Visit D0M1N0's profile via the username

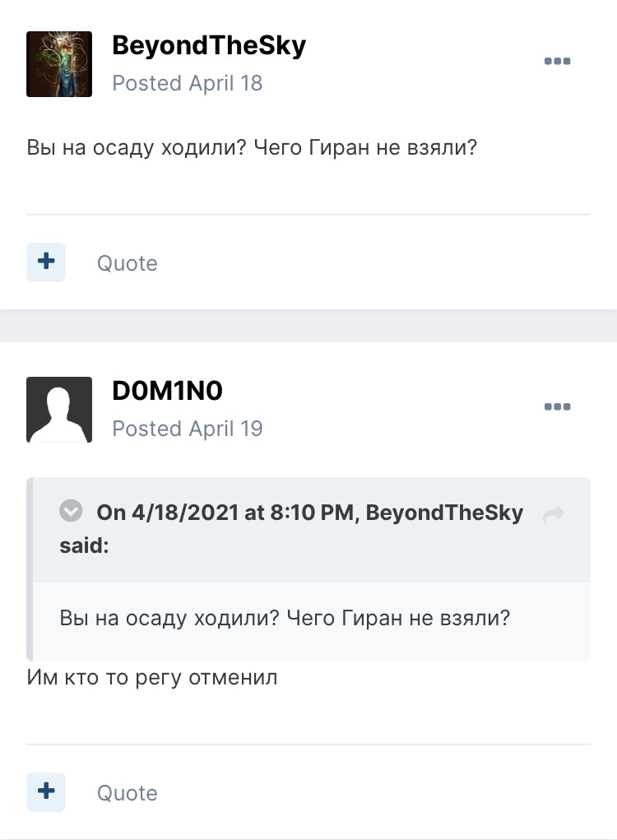point(167,392)
